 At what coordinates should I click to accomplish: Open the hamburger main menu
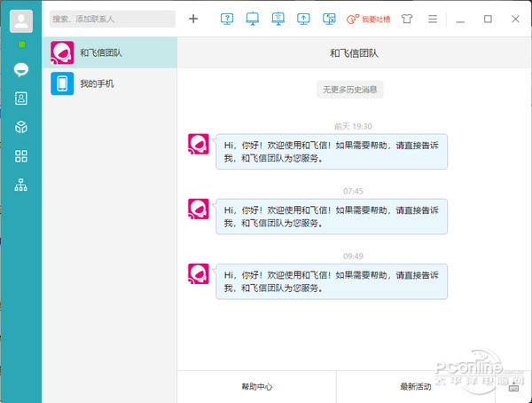pos(433,19)
